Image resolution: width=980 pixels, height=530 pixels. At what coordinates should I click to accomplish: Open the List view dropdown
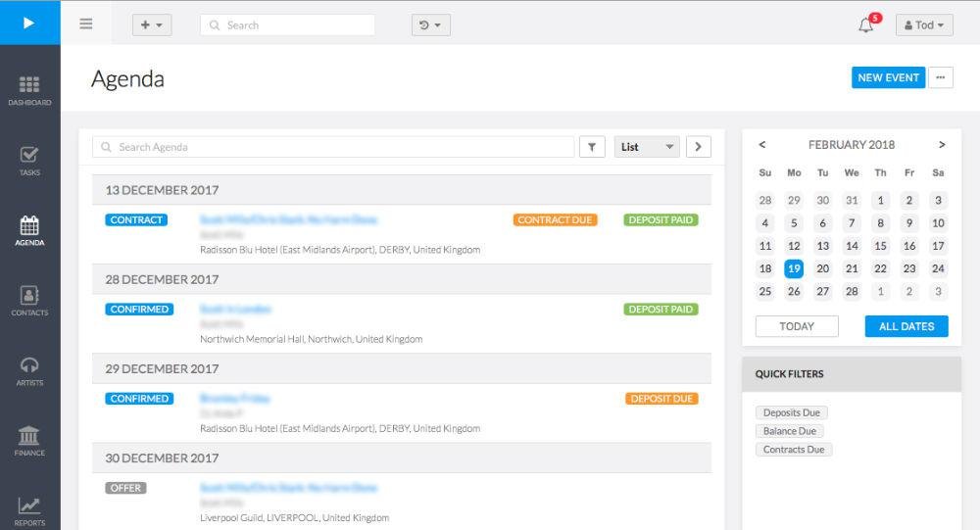click(647, 147)
